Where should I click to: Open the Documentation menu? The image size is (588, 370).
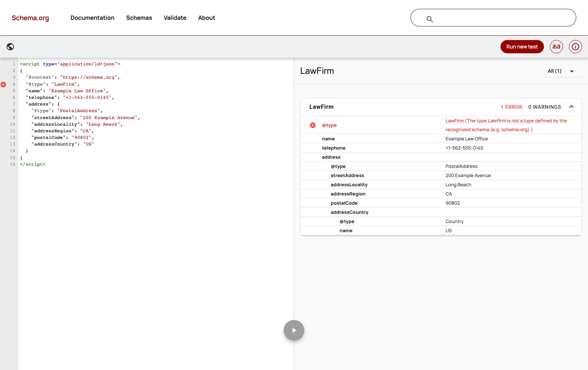pos(92,18)
